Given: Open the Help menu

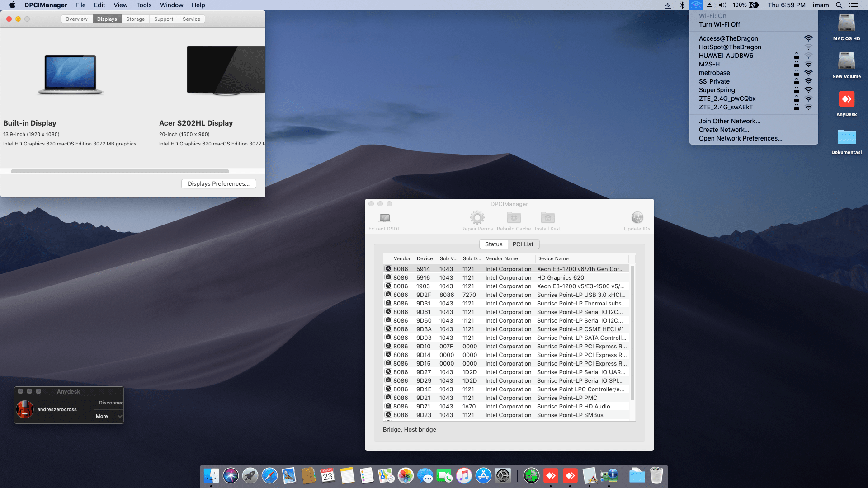Looking at the screenshot, I should [198, 5].
